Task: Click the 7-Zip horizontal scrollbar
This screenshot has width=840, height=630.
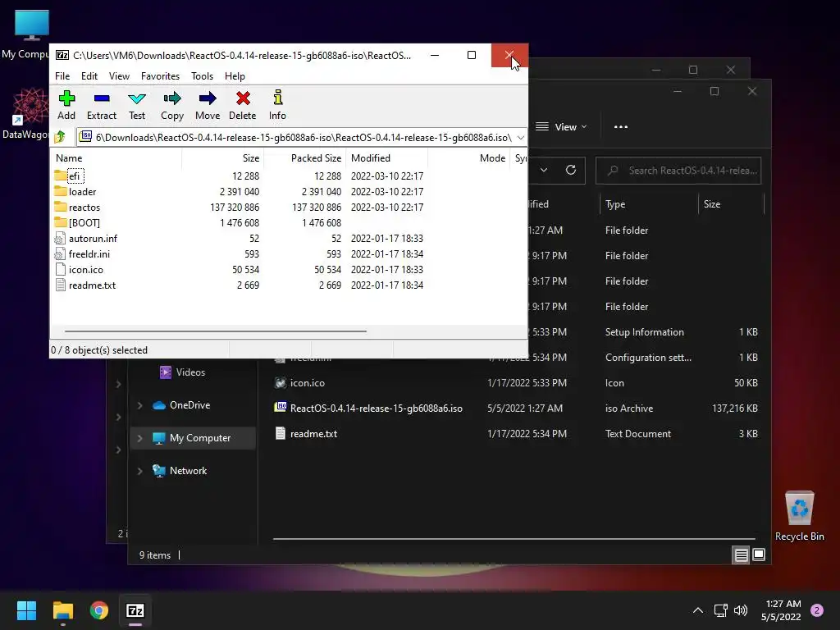Action: (x=216, y=331)
